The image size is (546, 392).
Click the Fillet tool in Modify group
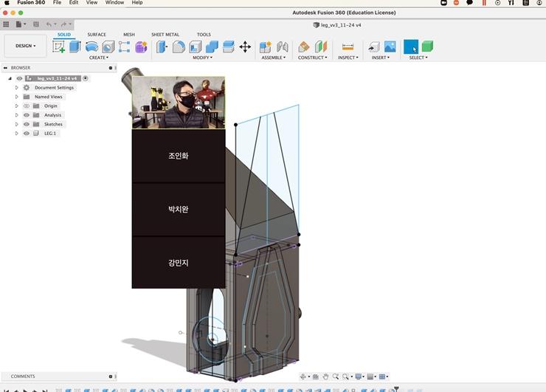tap(179, 47)
